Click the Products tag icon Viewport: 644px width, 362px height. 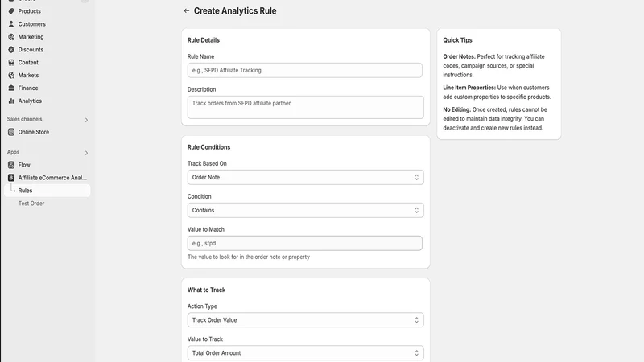[x=11, y=11]
